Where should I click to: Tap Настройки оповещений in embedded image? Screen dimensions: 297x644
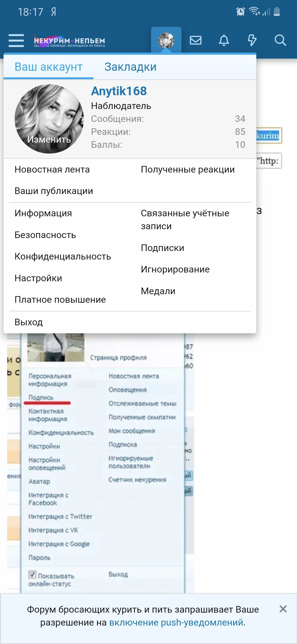(47, 464)
